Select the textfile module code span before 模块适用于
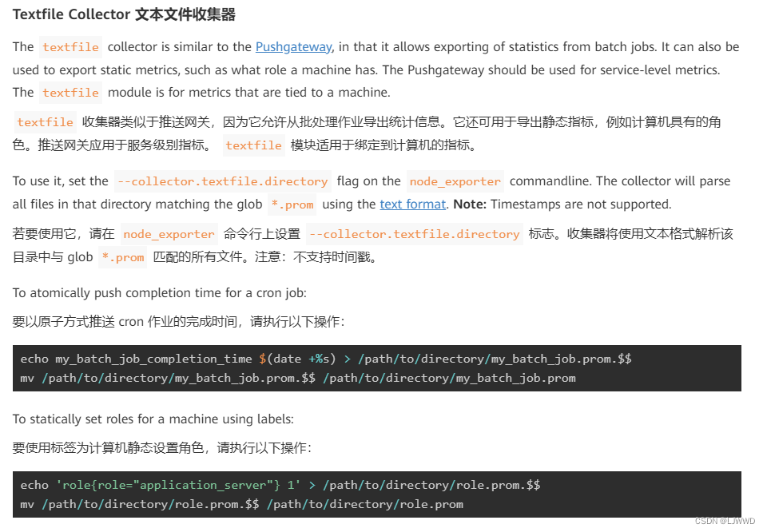 coord(253,145)
